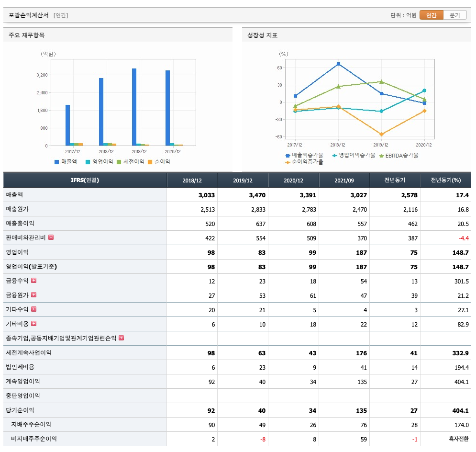Expand the 기타수익 row
Image resolution: width=476 pixels, height=452 pixels.
[x=33, y=309]
